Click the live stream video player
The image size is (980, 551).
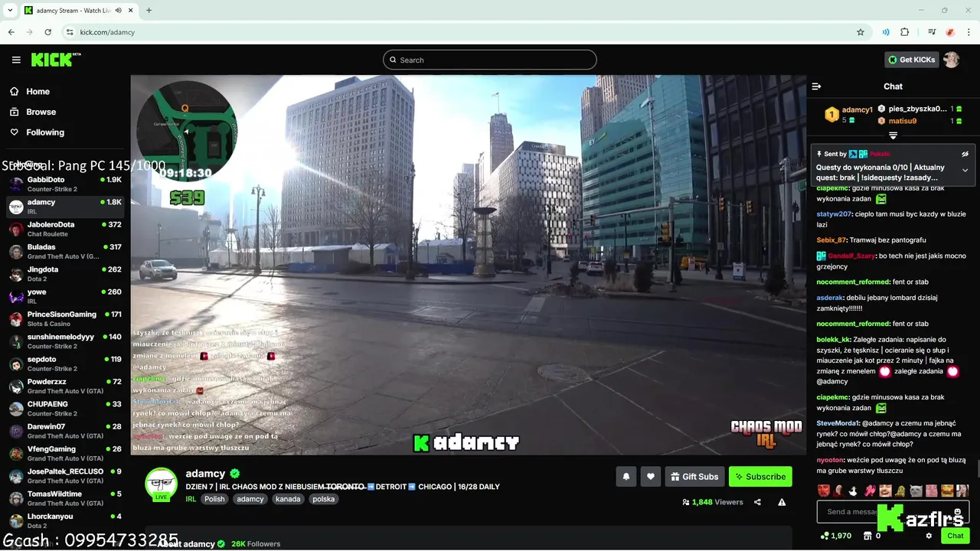tap(468, 265)
